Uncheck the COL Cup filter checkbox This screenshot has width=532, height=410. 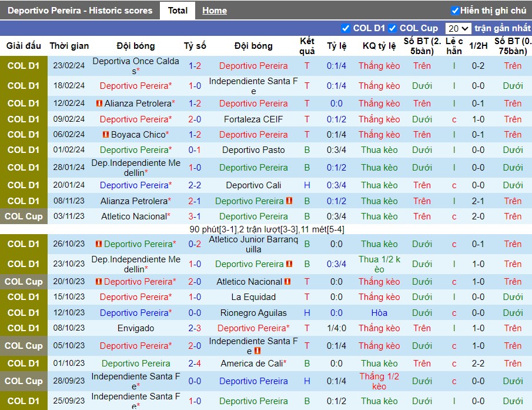[392, 28]
